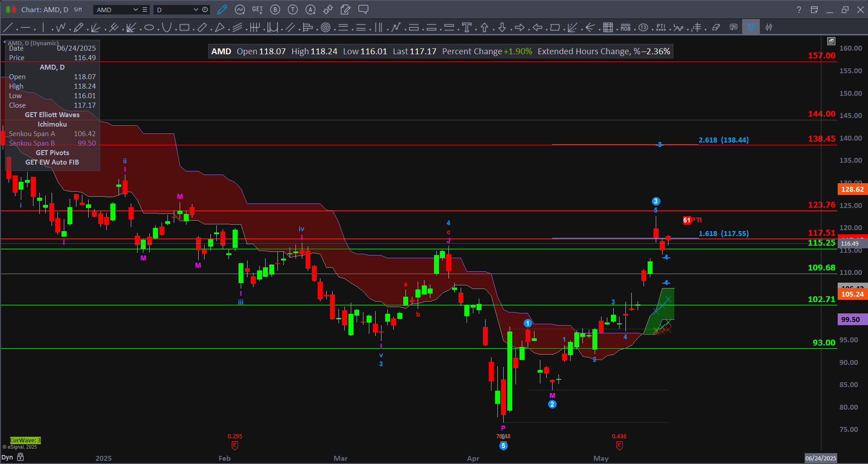Toggle the magnet snap mode

click(751, 27)
